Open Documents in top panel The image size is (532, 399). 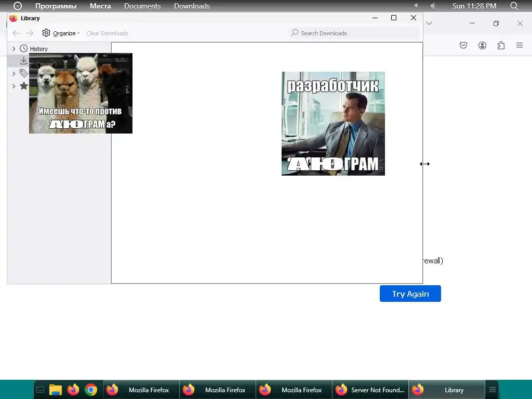pos(142,6)
